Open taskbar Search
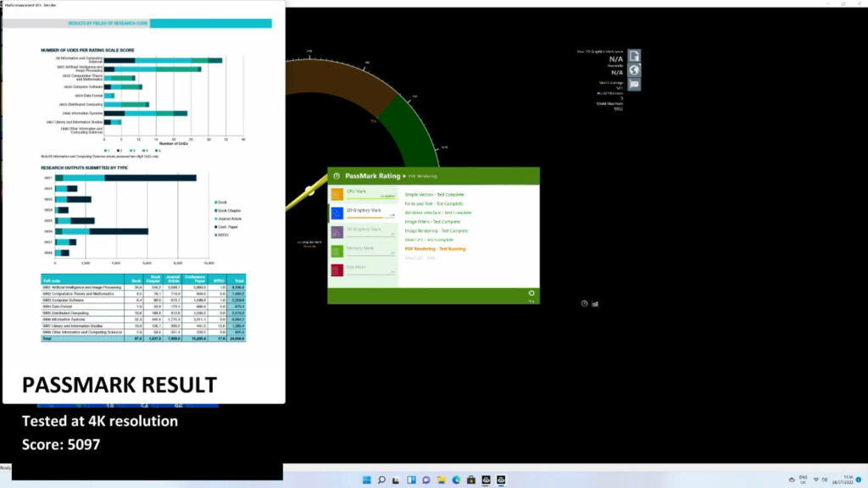The height and width of the screenshot is (488, 868). coord(381,480)
